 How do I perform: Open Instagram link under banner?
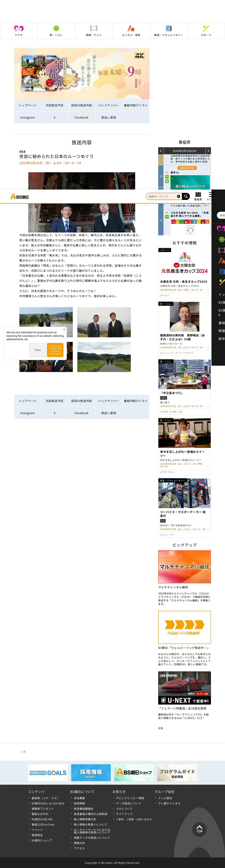(28, 118)
